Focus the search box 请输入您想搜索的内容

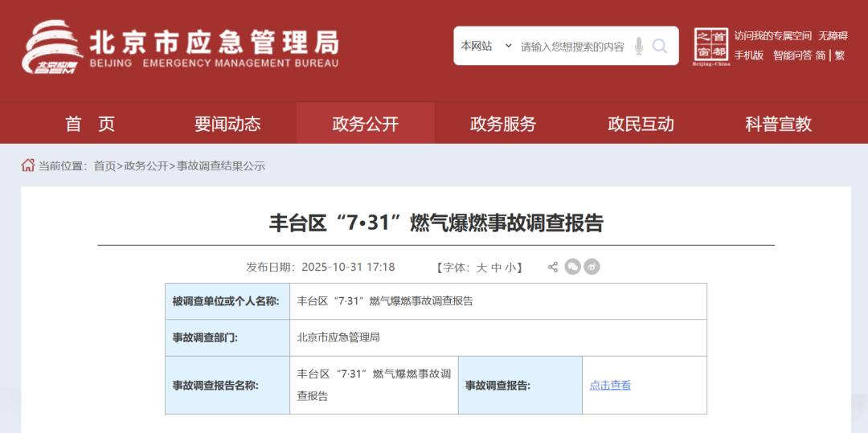click(572, 47)
